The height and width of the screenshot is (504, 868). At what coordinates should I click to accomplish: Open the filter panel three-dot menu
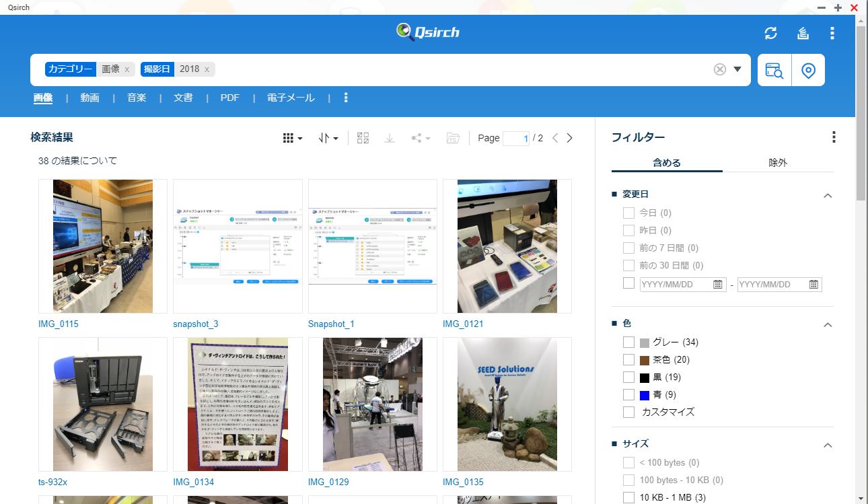point(834,137)
